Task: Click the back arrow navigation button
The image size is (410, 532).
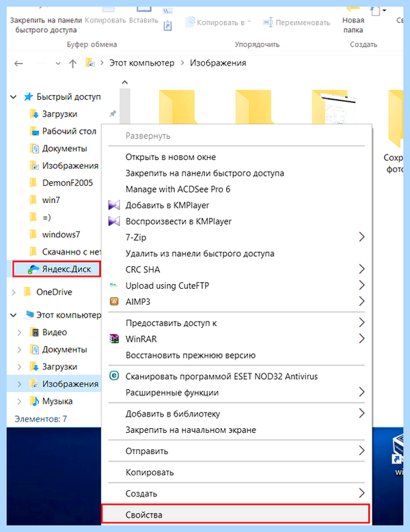Action: [18, 64]
